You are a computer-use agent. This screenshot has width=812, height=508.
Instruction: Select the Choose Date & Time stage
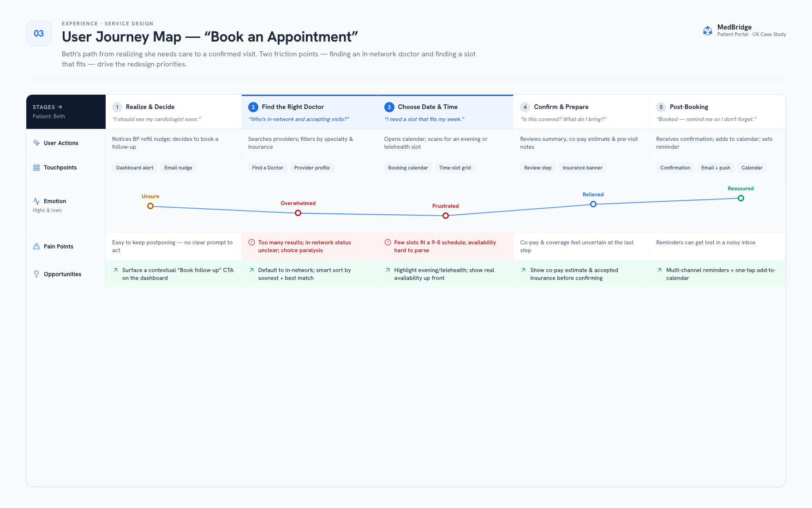(x=445, y=112)
